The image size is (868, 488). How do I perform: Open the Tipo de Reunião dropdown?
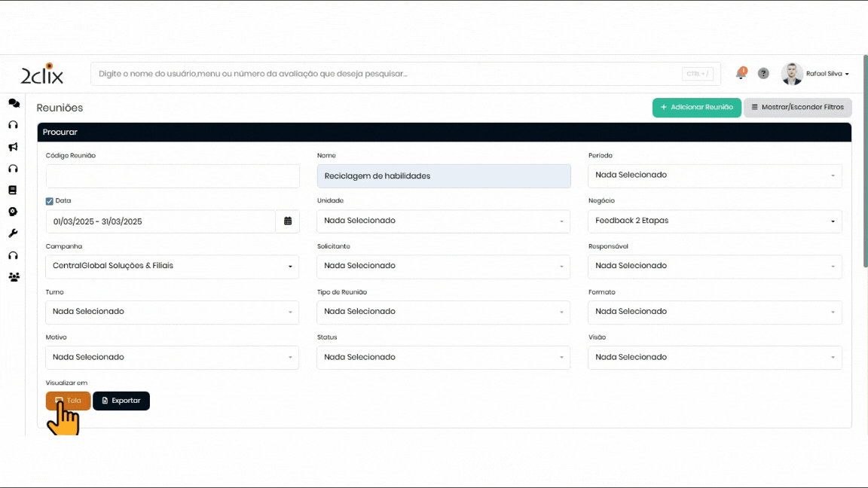(443, 312)
